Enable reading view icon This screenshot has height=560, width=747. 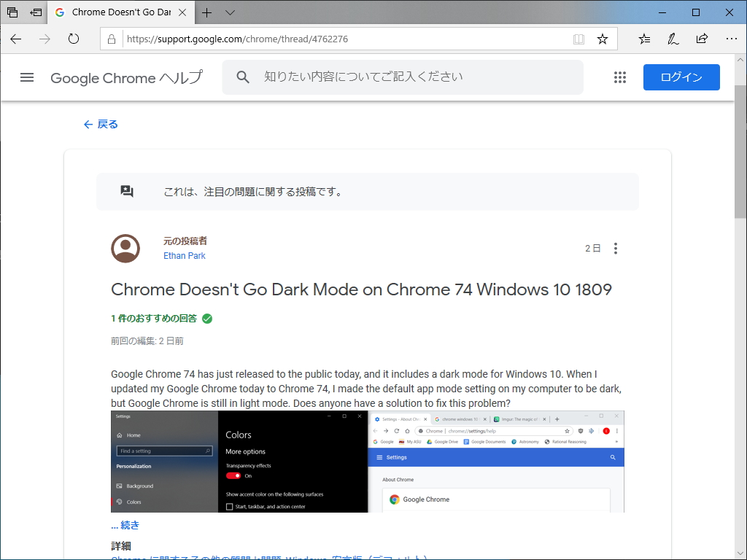click(578, 39)
